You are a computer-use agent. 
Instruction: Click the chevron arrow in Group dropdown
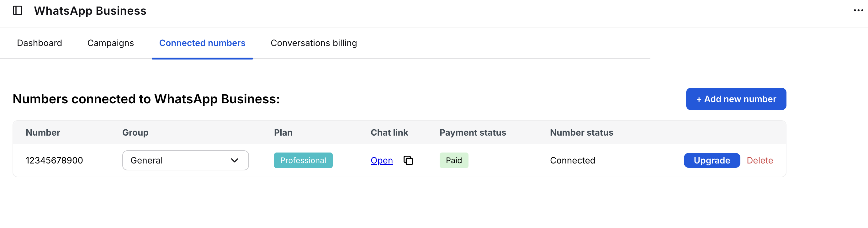(x=235, y=160)
